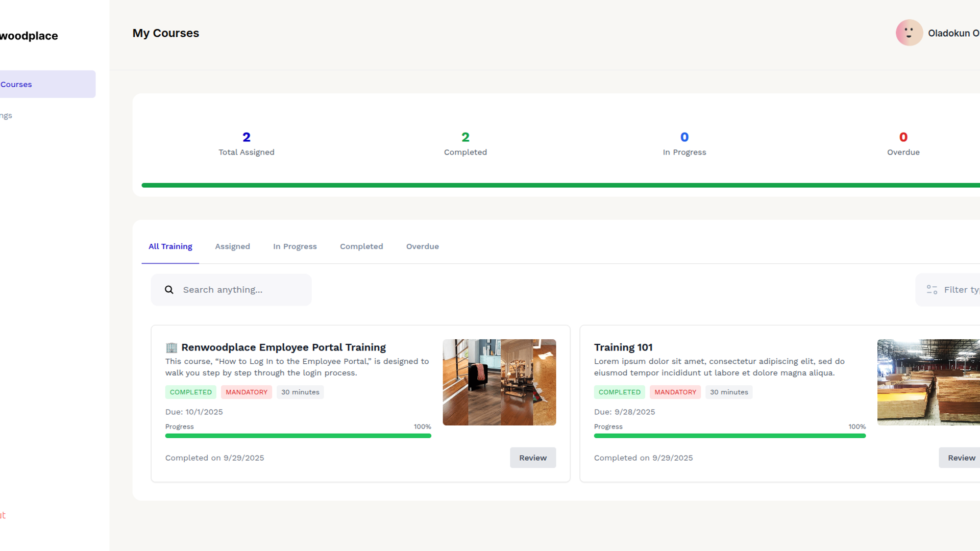Select the All Training tab

(x=170, y=246)
